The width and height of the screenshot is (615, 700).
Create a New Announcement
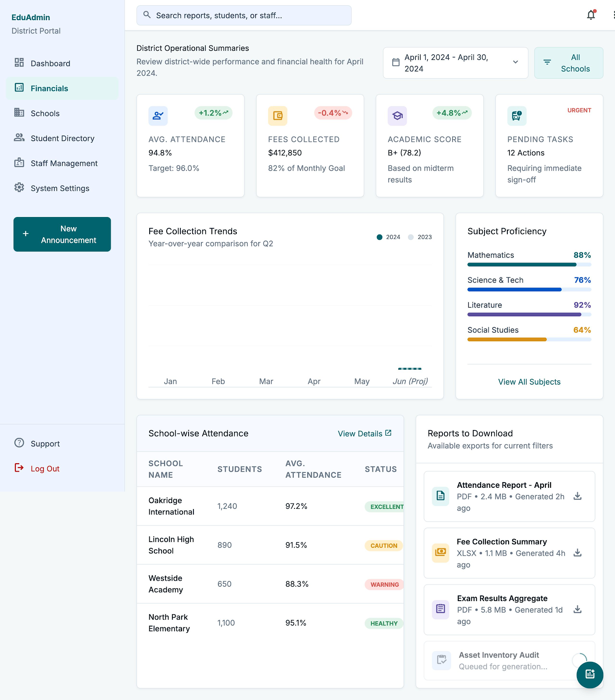(x=62, y=234)
